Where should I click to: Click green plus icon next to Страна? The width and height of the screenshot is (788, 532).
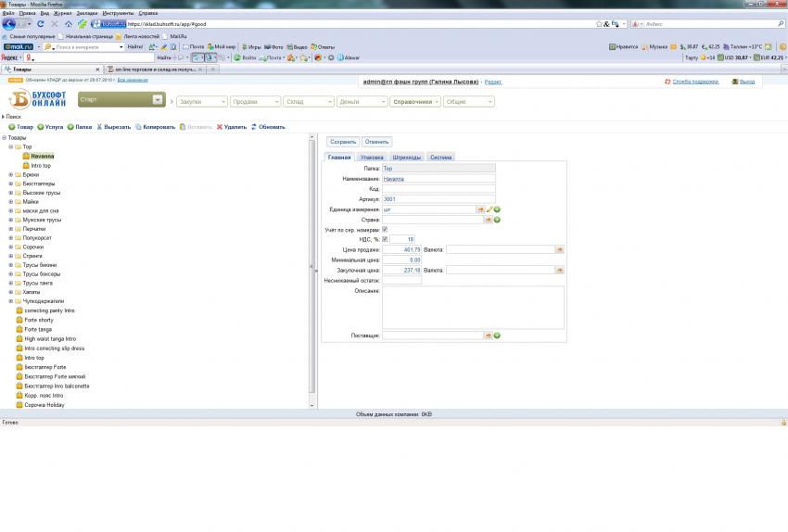497,220
